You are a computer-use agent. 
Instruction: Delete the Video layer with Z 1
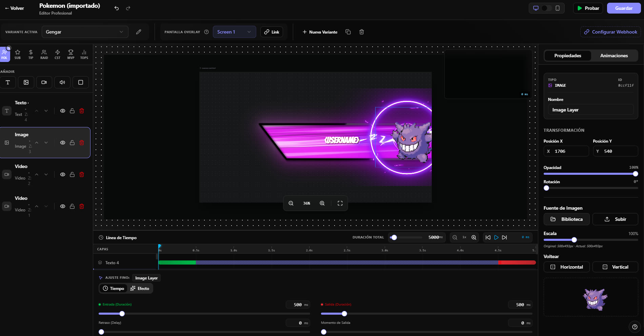click(82, 206)
